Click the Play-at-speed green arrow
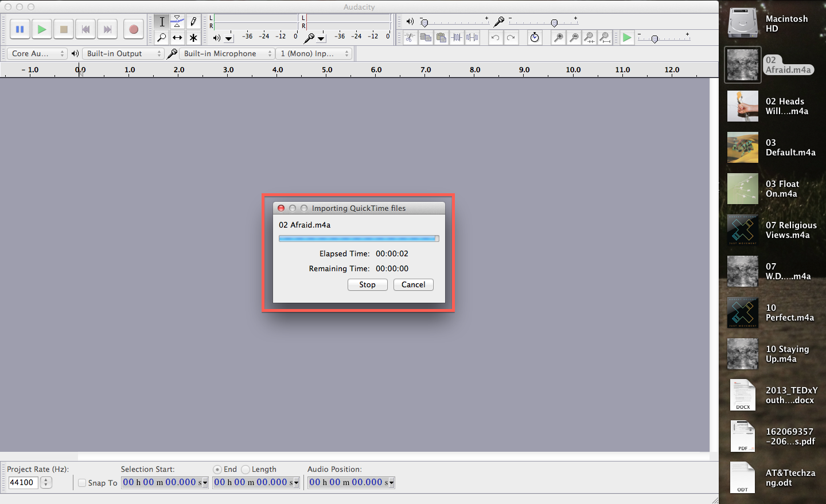The image size is (826, 504). pyautogui.click(x=627, y=38)
